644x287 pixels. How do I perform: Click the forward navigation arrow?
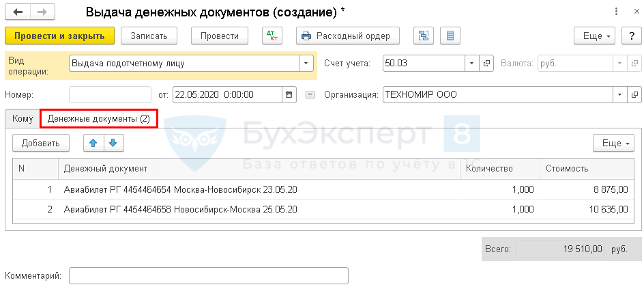[42, 12]
